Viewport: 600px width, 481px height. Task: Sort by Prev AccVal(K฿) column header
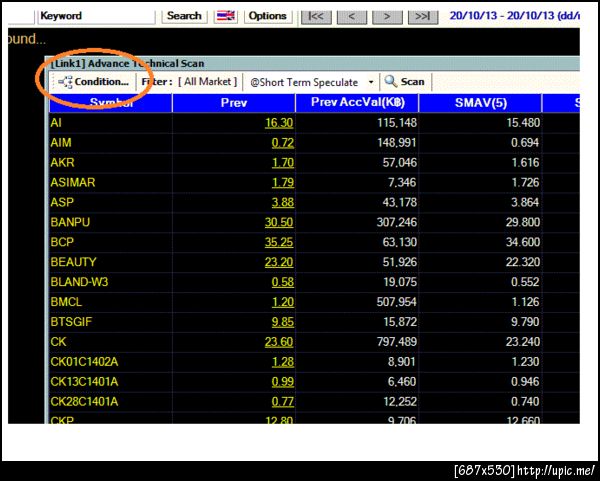(x=357, y=103)
